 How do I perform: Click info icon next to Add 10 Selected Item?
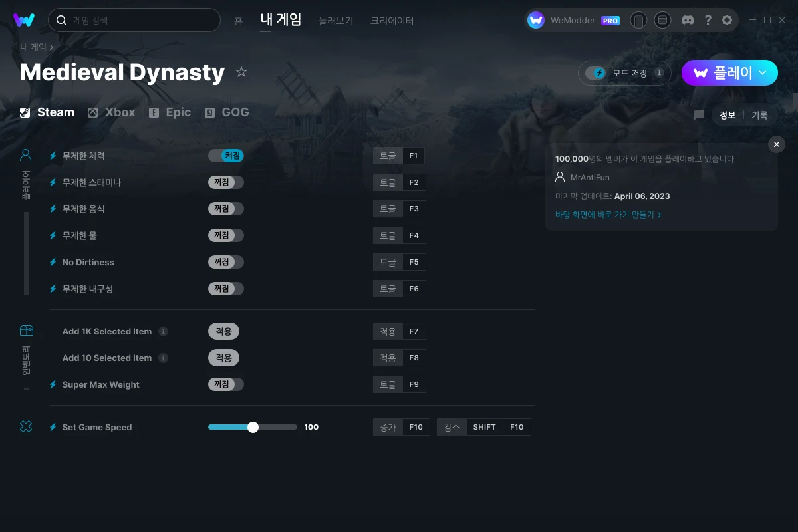(x=163, y=358)
